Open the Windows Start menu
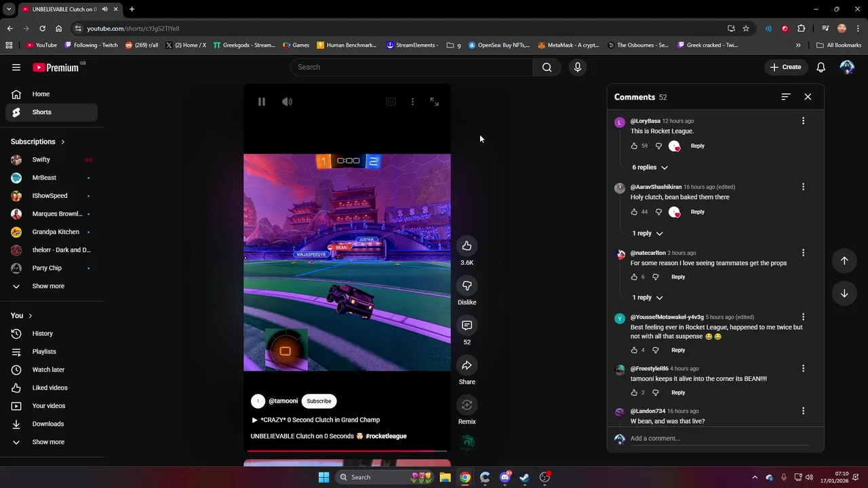The image size is (868, 488). click(x=323, y=477)
